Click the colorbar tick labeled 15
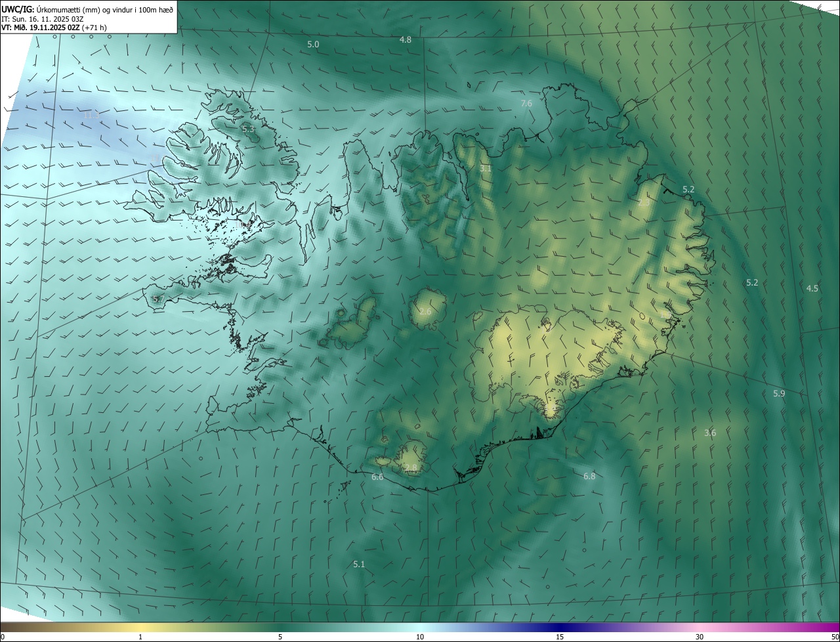 pos(560,637)
